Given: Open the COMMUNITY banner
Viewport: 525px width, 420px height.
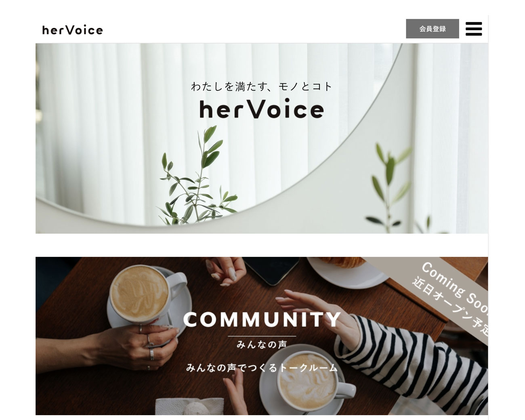Looking at the screenshot, I should 262,336.
